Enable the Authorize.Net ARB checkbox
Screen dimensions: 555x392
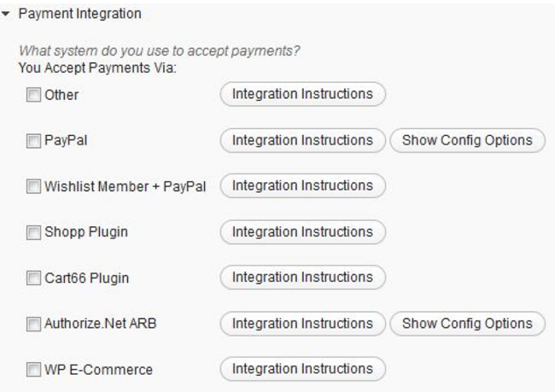(x=33, y=325)
